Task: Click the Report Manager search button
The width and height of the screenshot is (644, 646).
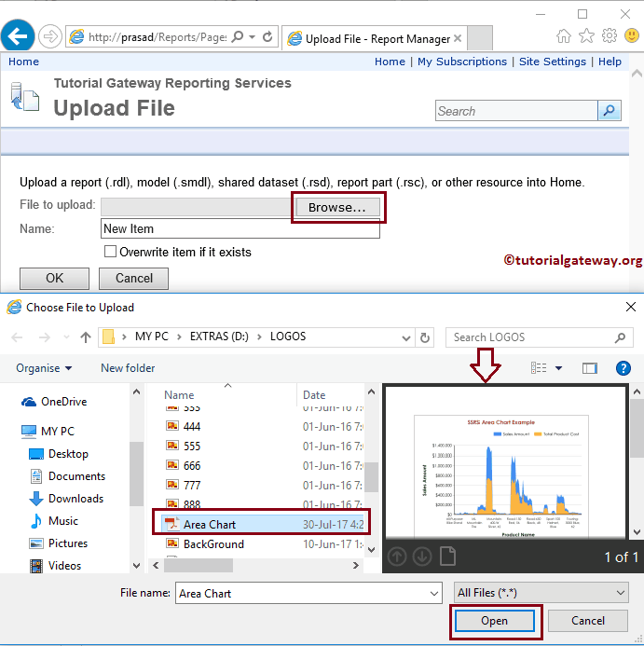Action: (x=609, y=110)
